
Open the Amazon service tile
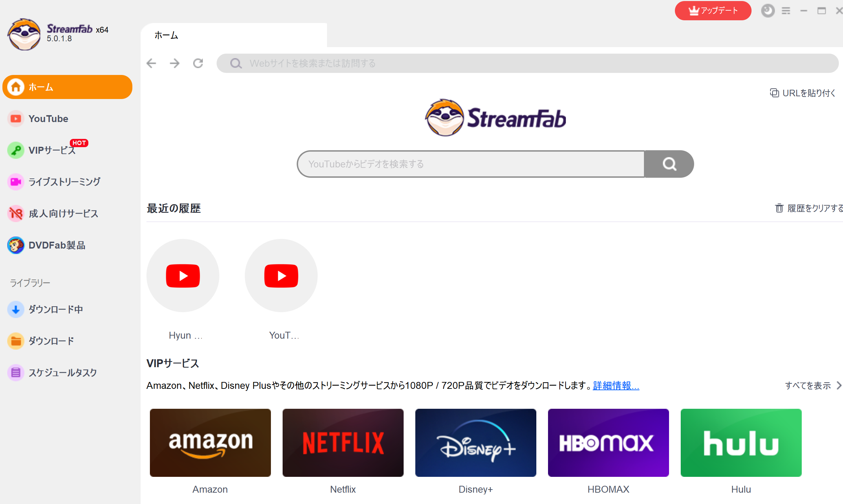[210, 443]
